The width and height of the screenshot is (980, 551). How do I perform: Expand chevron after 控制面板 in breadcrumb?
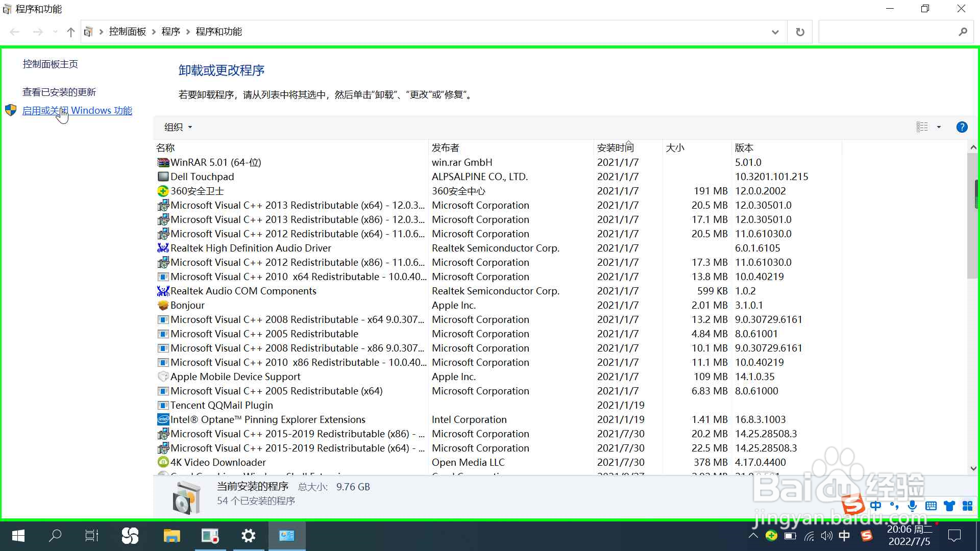click(x=154, y=32)
